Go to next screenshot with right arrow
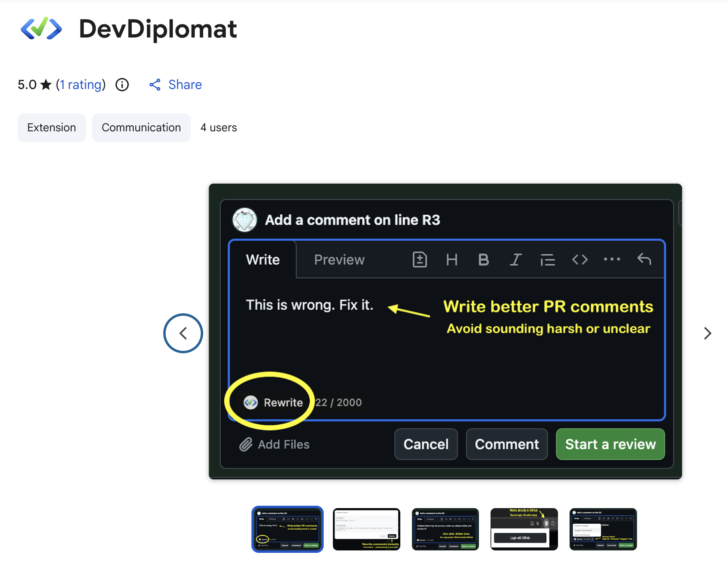 [x=707, y=333]
